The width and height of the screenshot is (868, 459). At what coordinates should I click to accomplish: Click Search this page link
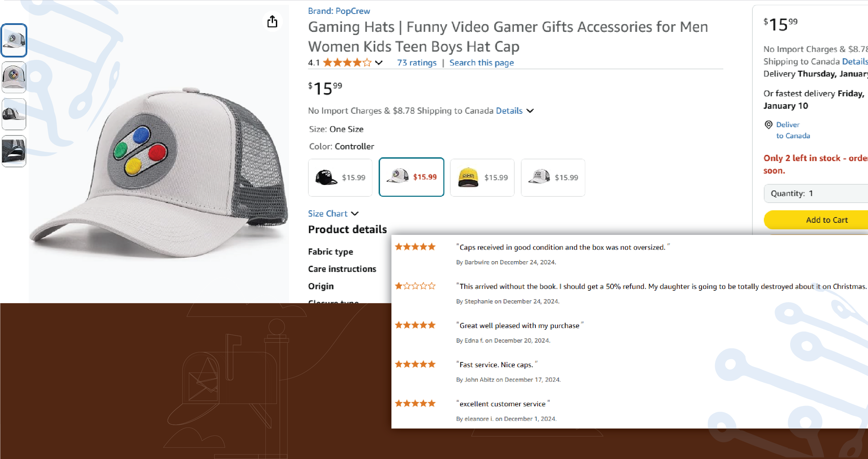pos(481,63)
